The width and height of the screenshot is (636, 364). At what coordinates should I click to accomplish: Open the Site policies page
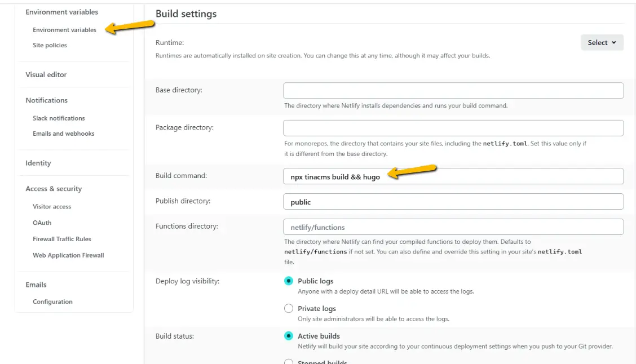[x=49, y=45]
